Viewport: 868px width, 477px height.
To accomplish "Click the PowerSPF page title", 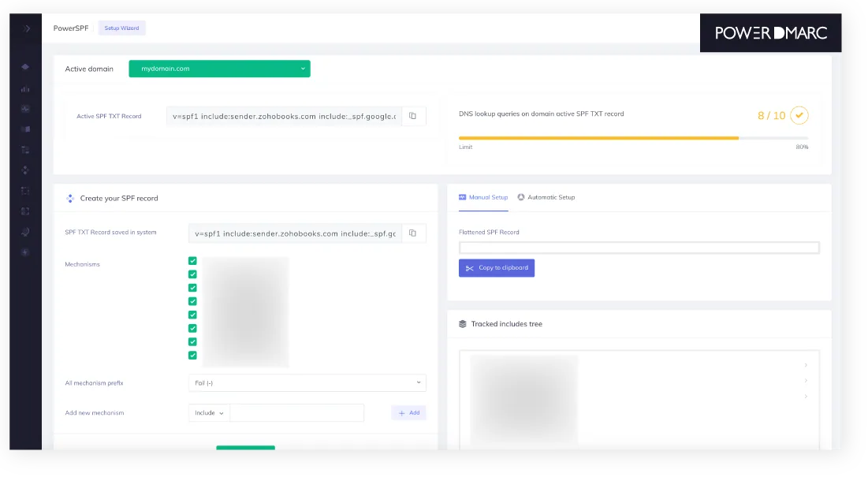I will 71,28.
